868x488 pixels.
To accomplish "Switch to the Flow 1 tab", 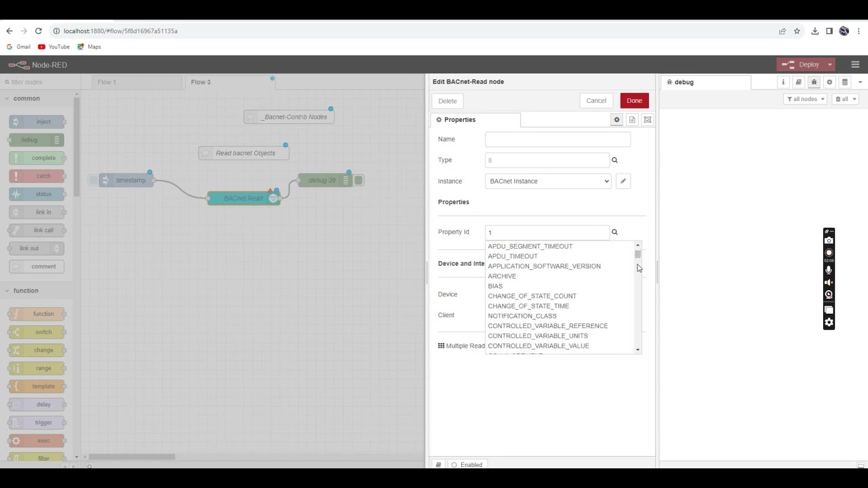I will (x=138, y=82).
